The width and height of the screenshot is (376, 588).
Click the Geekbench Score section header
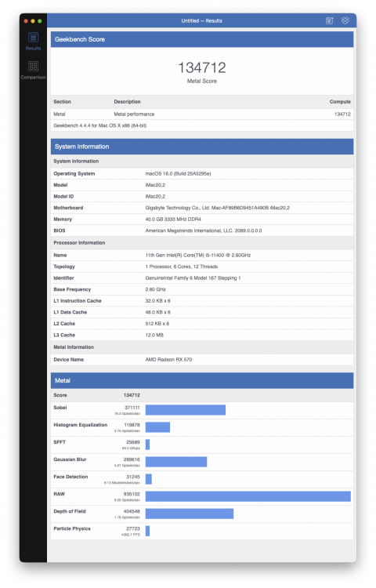(x=202, y=39)
